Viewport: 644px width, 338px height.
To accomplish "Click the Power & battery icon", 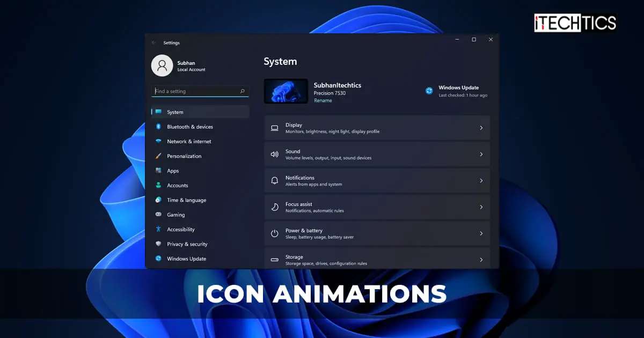I will [275, 233].
